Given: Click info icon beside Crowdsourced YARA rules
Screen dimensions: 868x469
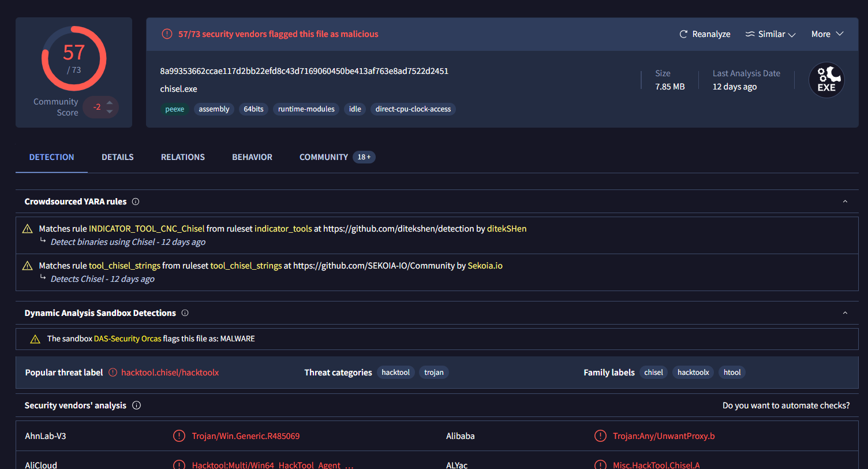Looking at the screenshot, I should [x=136, y=202].
